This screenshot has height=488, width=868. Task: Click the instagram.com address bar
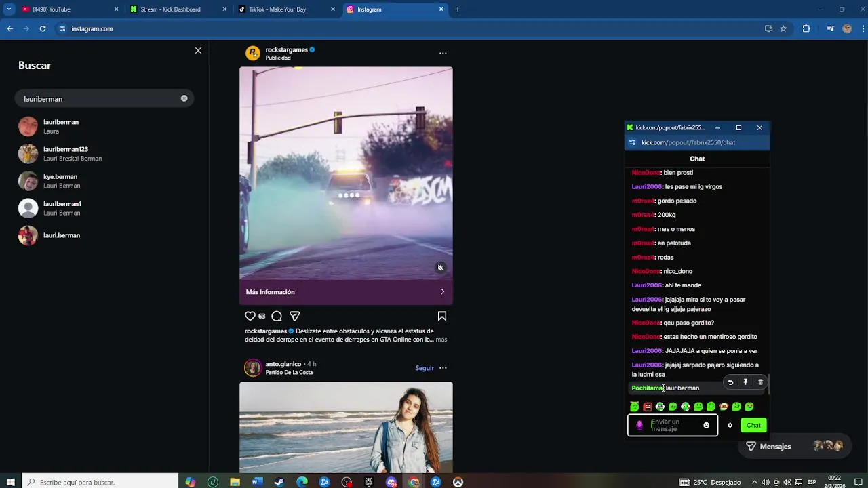407,28
